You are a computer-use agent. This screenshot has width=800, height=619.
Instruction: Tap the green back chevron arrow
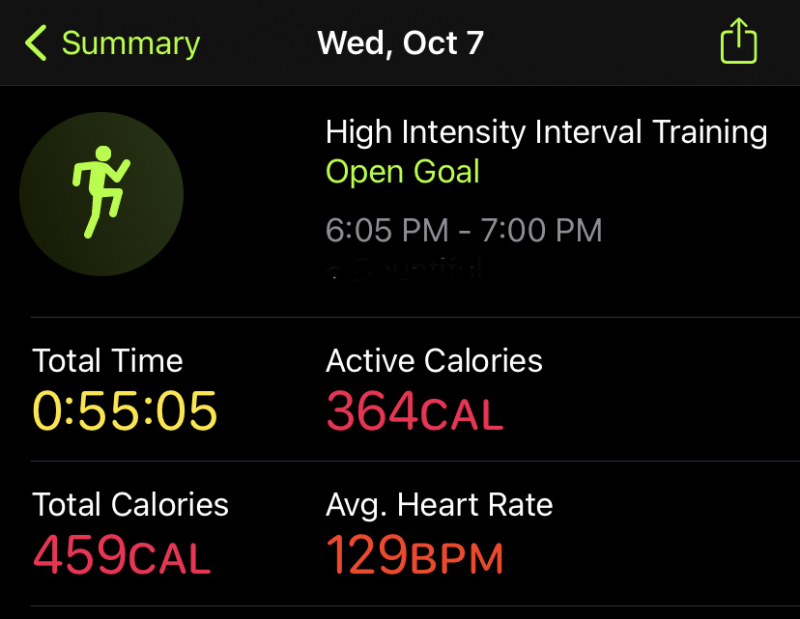click(x=36, y=44)
